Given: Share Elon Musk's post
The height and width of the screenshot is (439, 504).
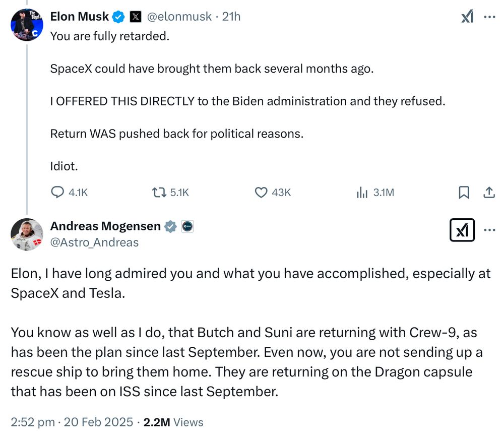Looking at the screenshot, I should pyautogui.click(x=488, y=192).
